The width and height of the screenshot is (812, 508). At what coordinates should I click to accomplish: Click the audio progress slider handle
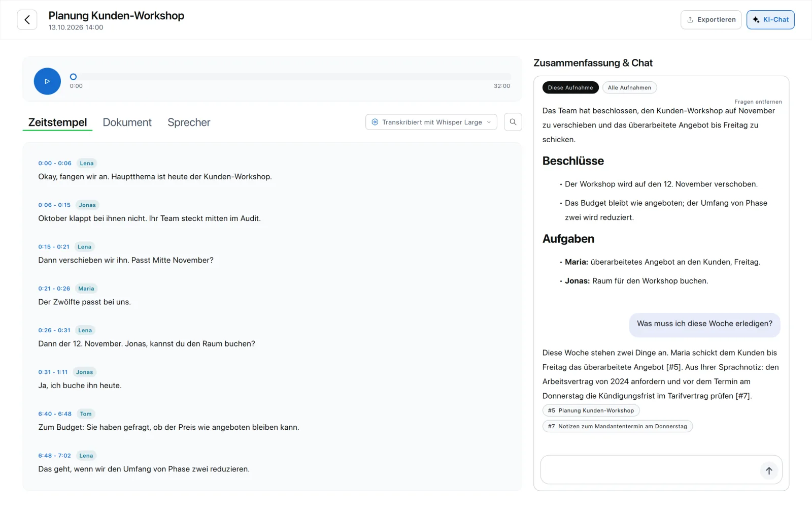(73, 77)
